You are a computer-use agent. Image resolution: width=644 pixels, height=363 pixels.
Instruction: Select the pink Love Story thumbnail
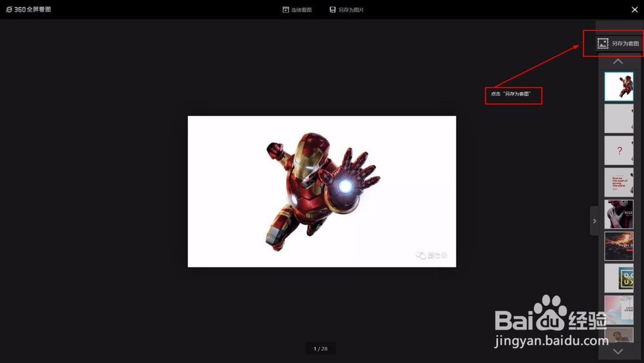pyautogui.click(x=618, y=309)
